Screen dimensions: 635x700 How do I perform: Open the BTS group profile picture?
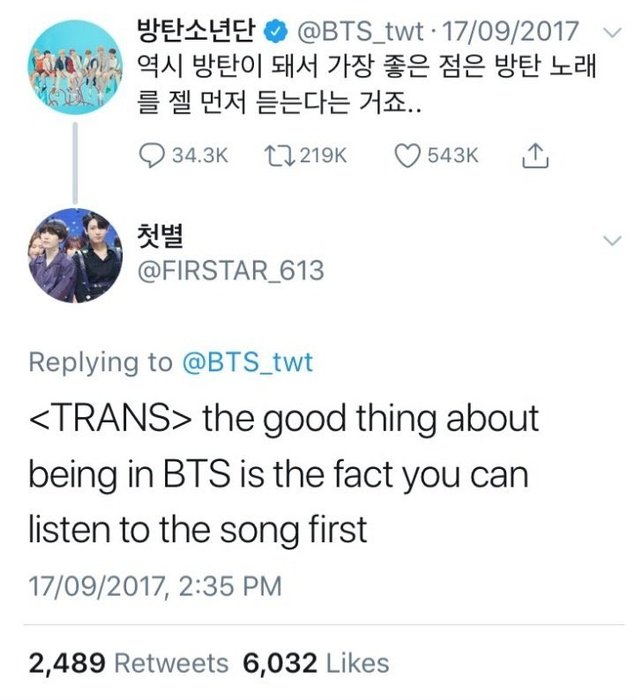pos(75,67)
